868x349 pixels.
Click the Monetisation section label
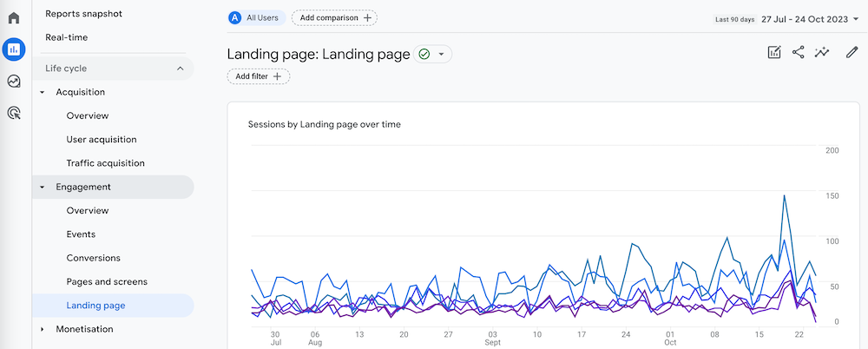pyautogui.click(x=84, y=329)
